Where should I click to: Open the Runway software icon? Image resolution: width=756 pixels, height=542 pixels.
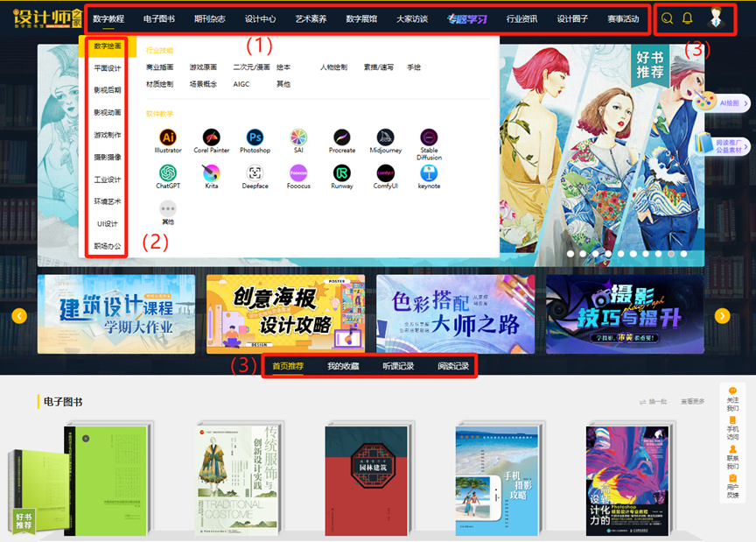[342, 173]
